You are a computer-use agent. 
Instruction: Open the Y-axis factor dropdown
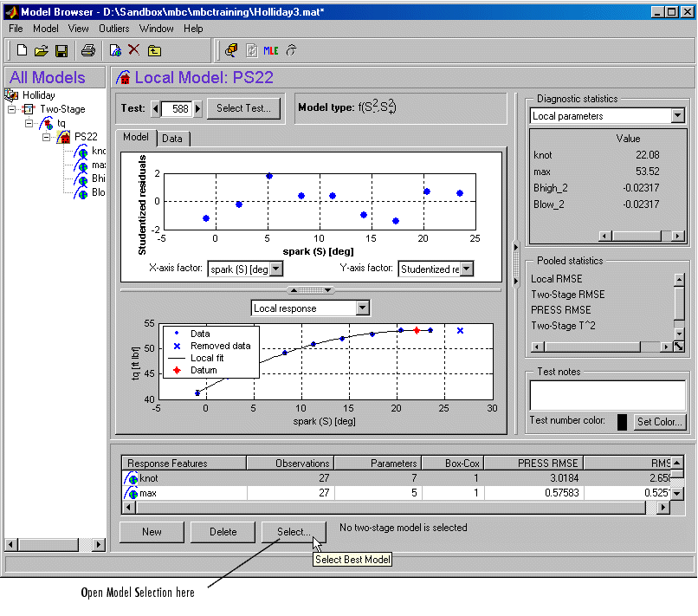pos(467,269)
